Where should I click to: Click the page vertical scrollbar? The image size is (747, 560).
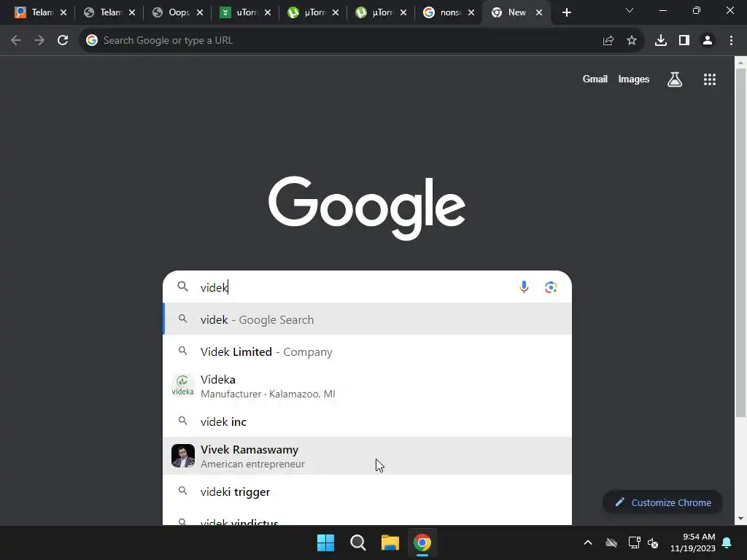741,243
